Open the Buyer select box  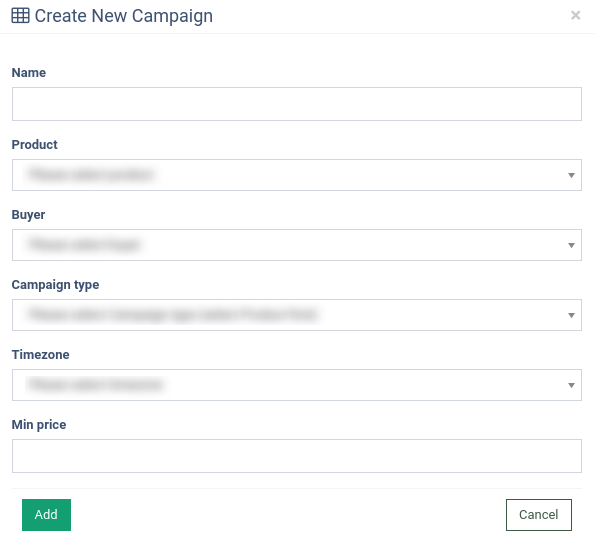297,245
